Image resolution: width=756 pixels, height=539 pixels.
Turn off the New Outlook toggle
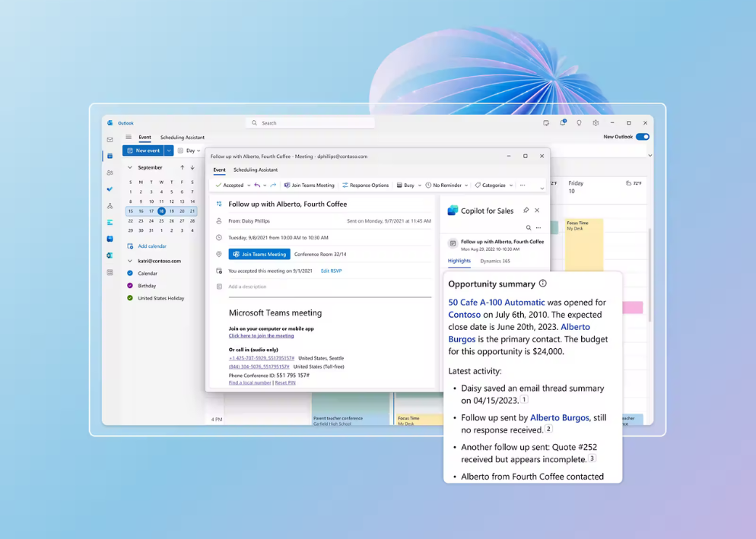point(643,137)
